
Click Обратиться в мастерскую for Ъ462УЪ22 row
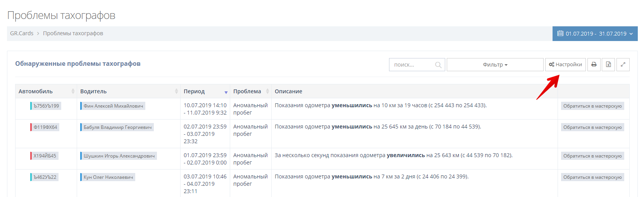pos(592,177)
